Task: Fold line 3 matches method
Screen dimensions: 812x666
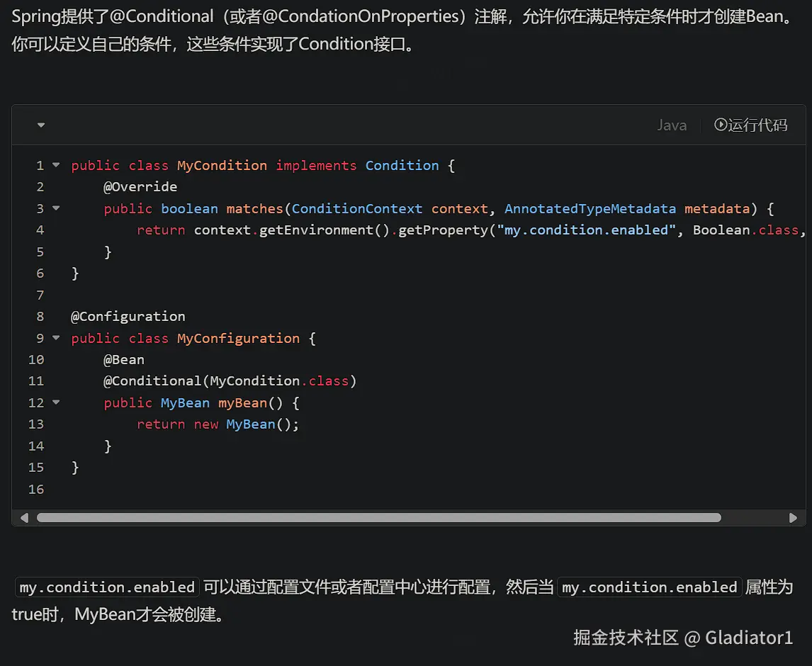Action: pos(56,208)
